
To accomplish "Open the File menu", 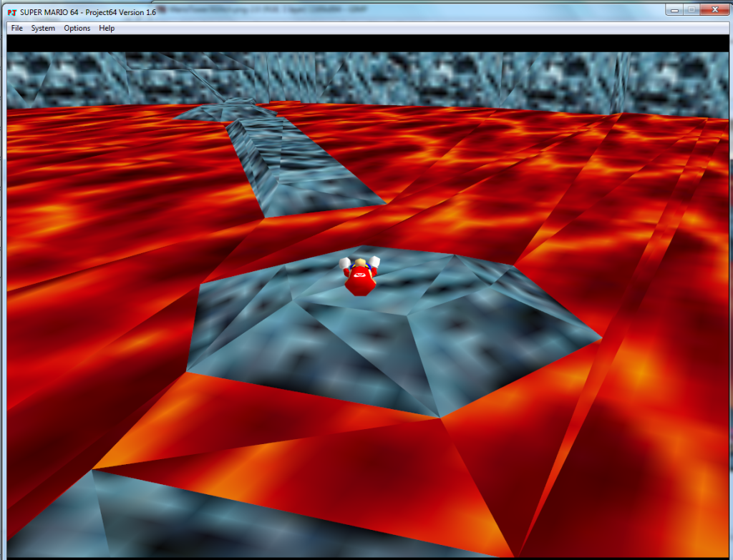I will [17, 29].
